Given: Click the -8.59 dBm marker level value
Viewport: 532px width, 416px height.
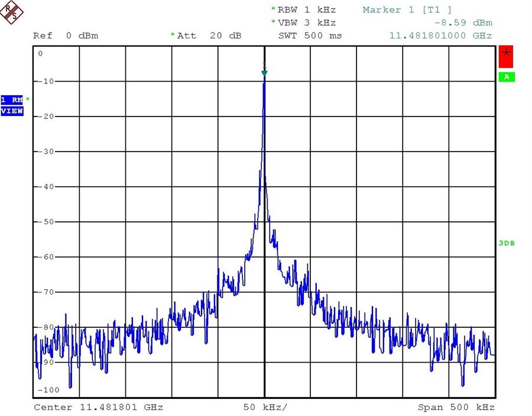Looking at the screenshot, I should pyautogui.click(x=463, y=23).
